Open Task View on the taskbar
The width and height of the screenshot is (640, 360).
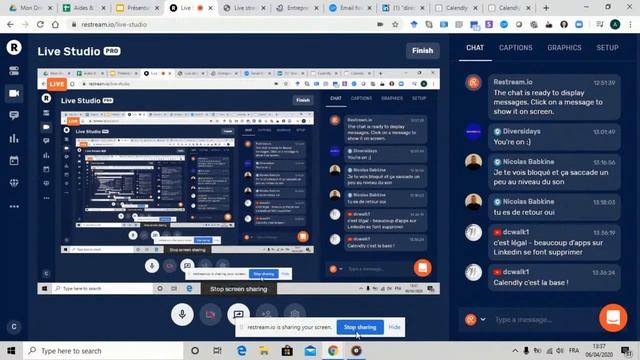pyautogui.click(x=217, y=351)
